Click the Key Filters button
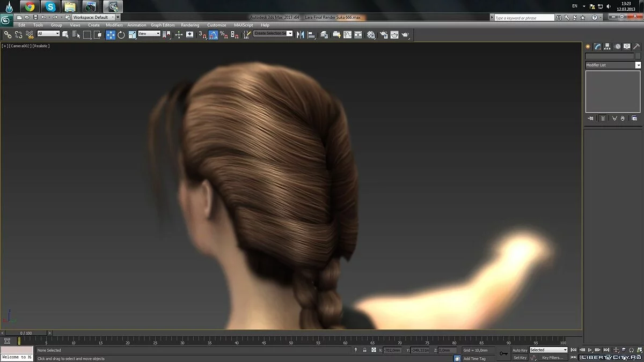 [x=552, y=358]
